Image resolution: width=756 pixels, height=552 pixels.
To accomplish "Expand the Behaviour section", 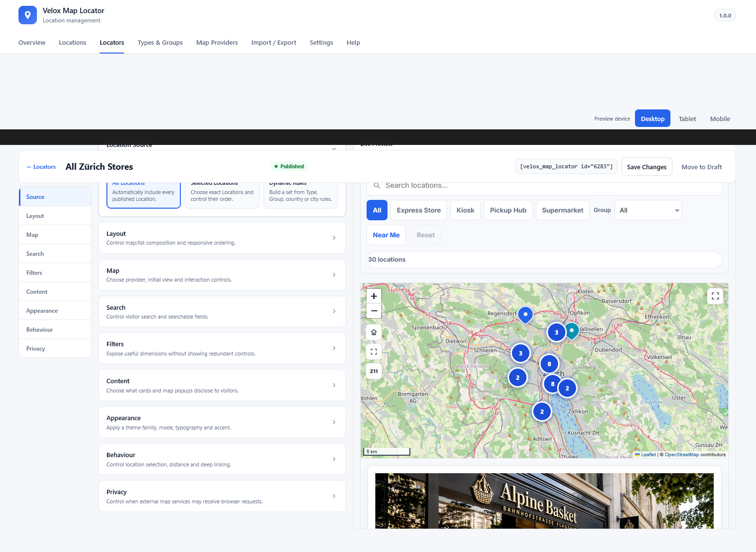I will point(222,459).
